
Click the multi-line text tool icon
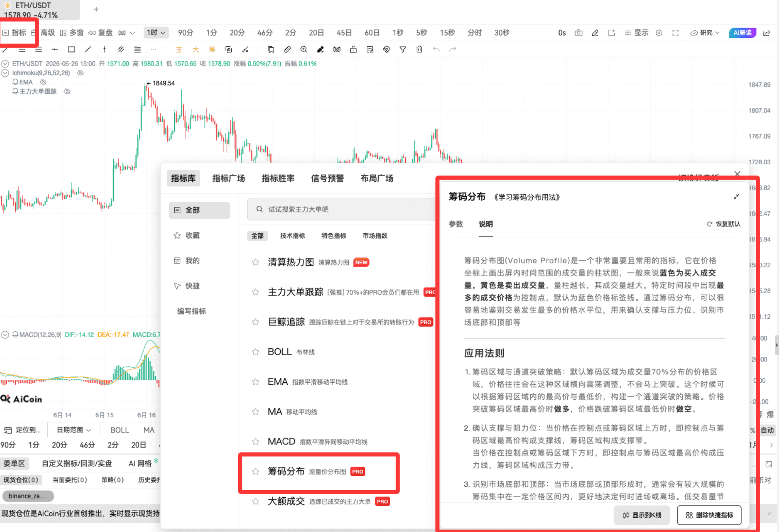pyautogui.click(x=137, y=49)
